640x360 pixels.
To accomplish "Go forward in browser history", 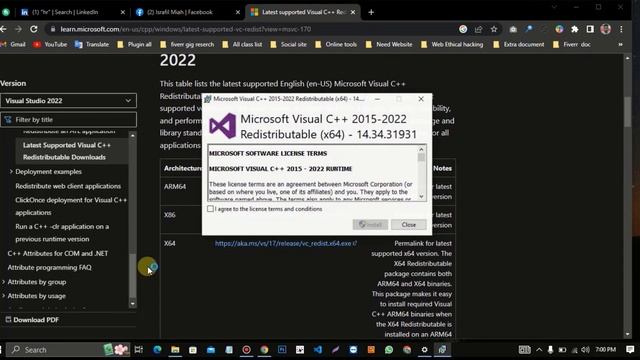I will (18, 29).
